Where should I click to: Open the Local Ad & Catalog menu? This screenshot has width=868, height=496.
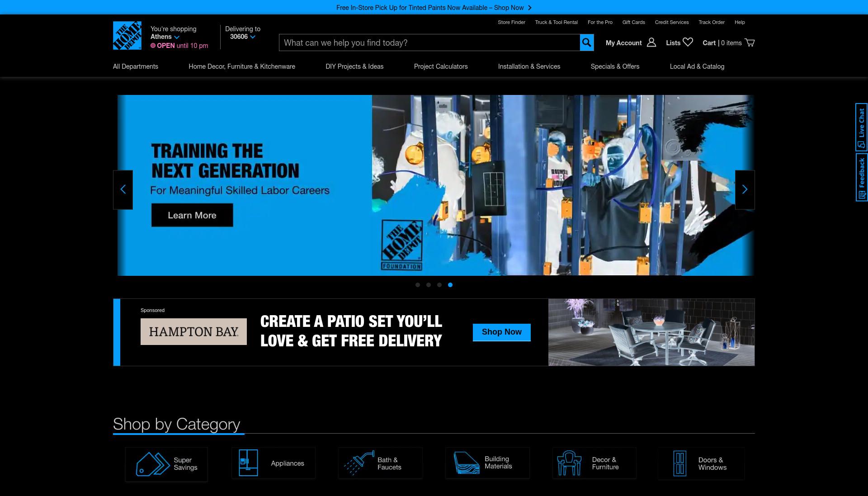click(697, 66)
